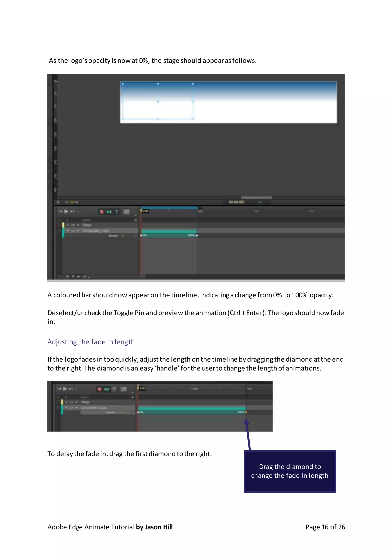Select the Companies_Logo layer in lower timeline

pos(94,408)
